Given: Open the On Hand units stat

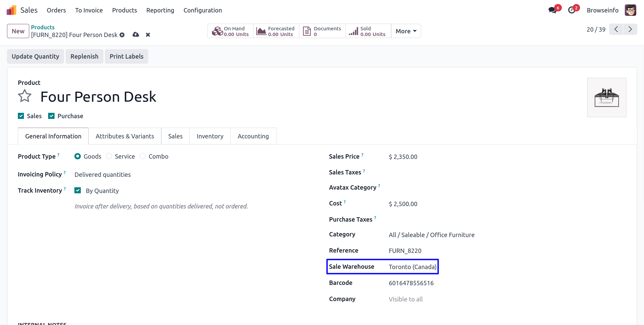Looking at the screenshot, I should (x=231, y=31).
